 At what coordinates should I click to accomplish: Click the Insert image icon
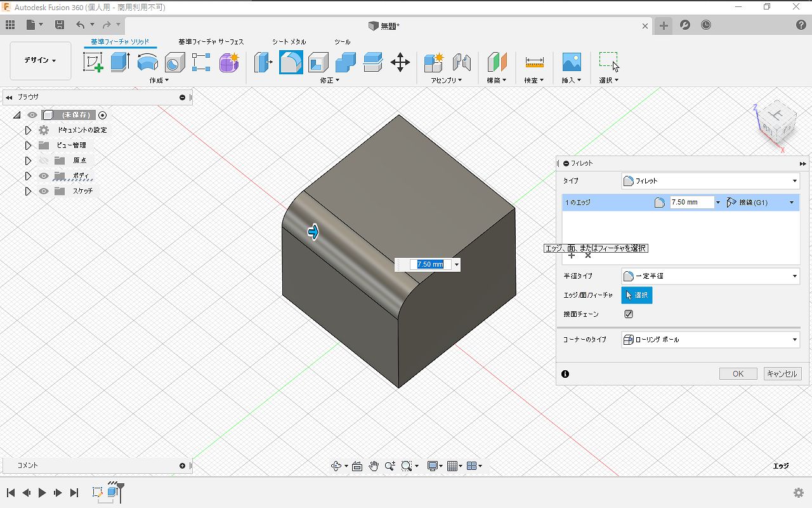point(572,62)
